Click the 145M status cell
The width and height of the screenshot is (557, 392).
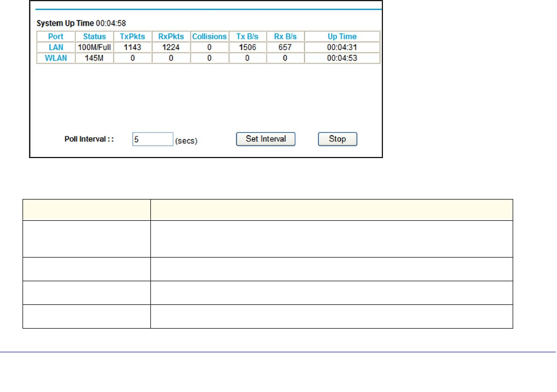click(94, 58)
